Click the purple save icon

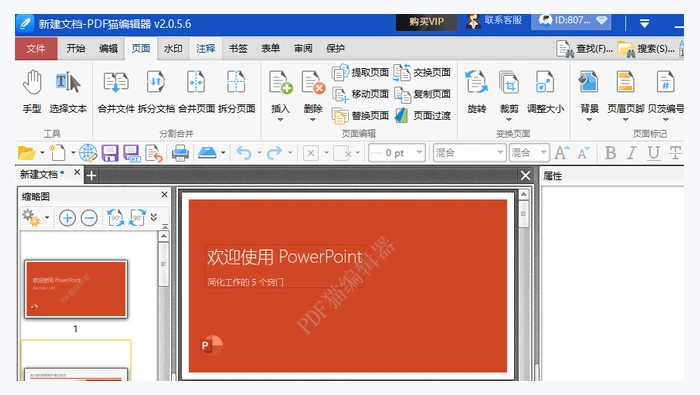tap(110, 153)
